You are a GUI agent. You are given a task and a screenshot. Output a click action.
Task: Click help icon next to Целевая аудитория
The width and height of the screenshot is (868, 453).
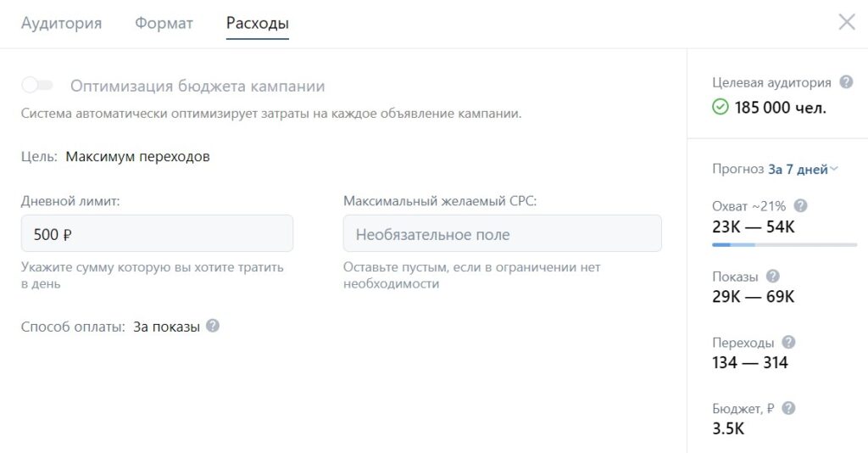pyautogui.click(x=845, y=82)
